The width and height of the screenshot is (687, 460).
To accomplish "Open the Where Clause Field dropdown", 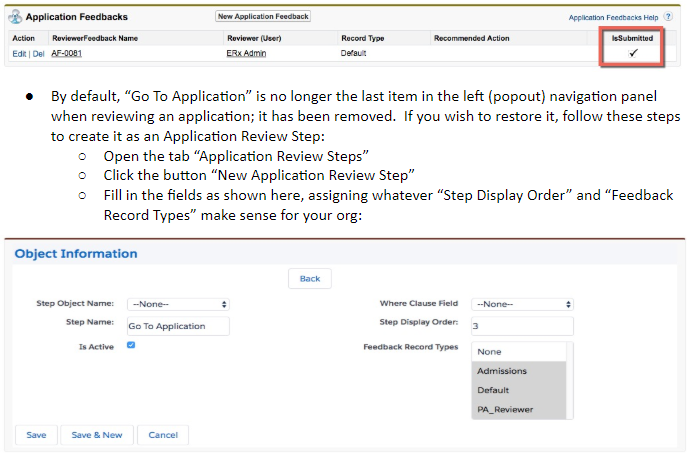I will (x=522, y=304).
